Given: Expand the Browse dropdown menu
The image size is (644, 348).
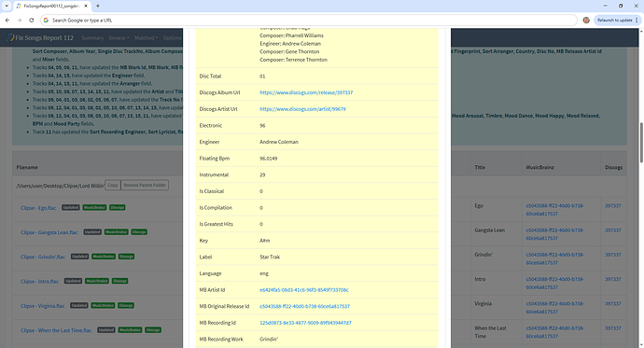Looking at the screenshot, I should (119, 37).
